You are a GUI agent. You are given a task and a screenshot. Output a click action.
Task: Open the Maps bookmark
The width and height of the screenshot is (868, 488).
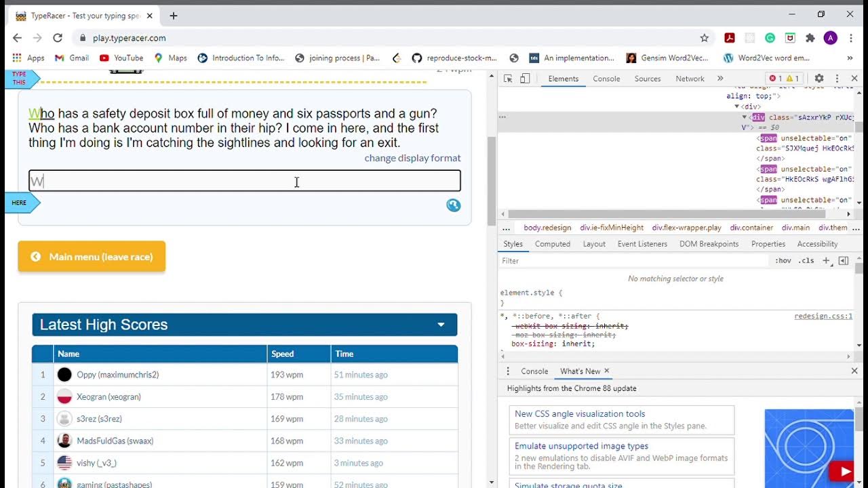(x=170, y=58)
